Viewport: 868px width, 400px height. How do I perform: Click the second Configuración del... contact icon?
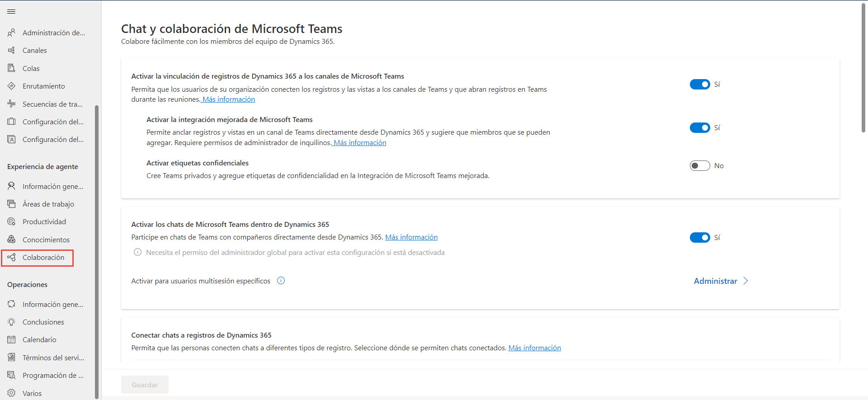11,139
